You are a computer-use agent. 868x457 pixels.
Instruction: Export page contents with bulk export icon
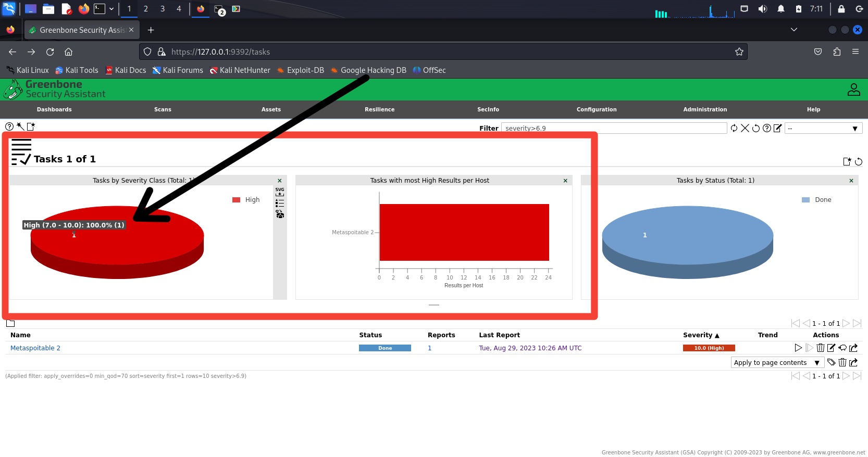click(x=853, y=362)
